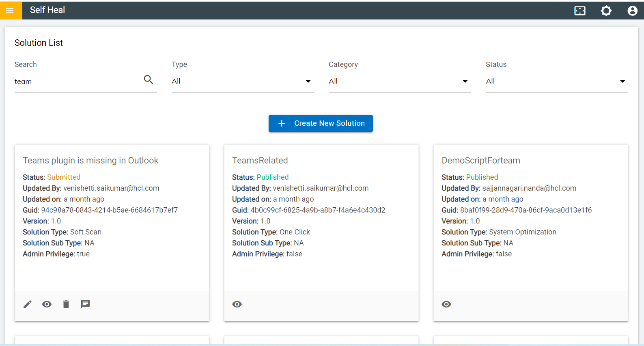View the Teams plugin is missing solution
This screenshot has height=346, width=644.
(47, 304)
